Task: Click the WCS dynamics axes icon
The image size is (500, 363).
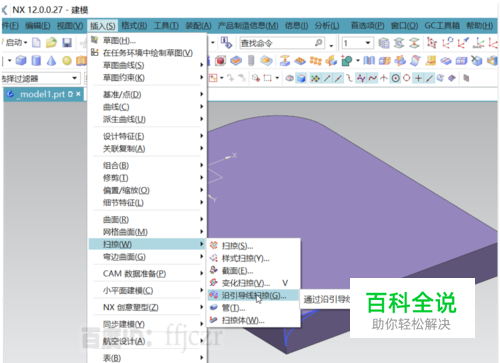Action: point(432,43)
